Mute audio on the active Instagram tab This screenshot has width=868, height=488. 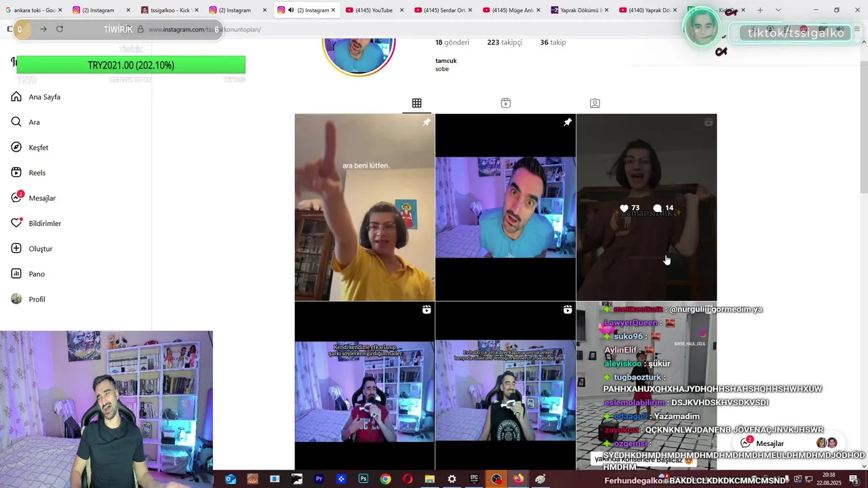tap(291, 10)
